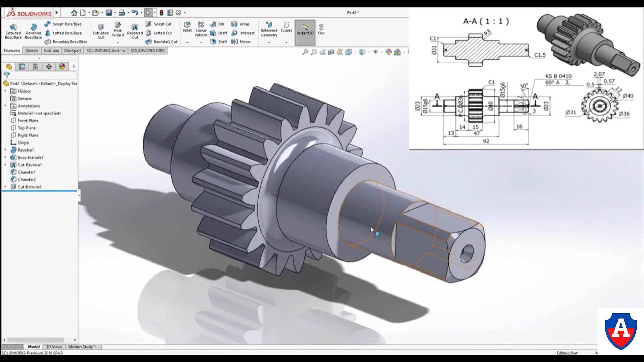Select the Draft tool

pyautogui.click(x=219, y=33)
